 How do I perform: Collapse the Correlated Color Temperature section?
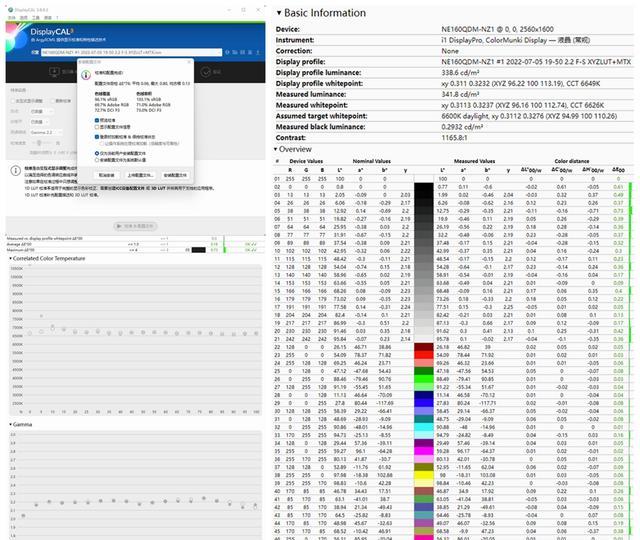(10, 258)
